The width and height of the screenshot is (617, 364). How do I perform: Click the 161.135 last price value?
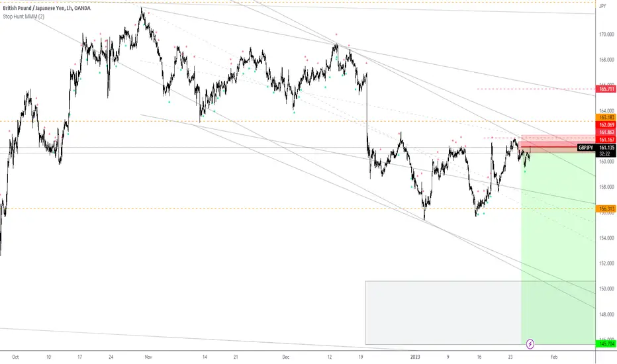pyautogui.click(x=607, y=148)
